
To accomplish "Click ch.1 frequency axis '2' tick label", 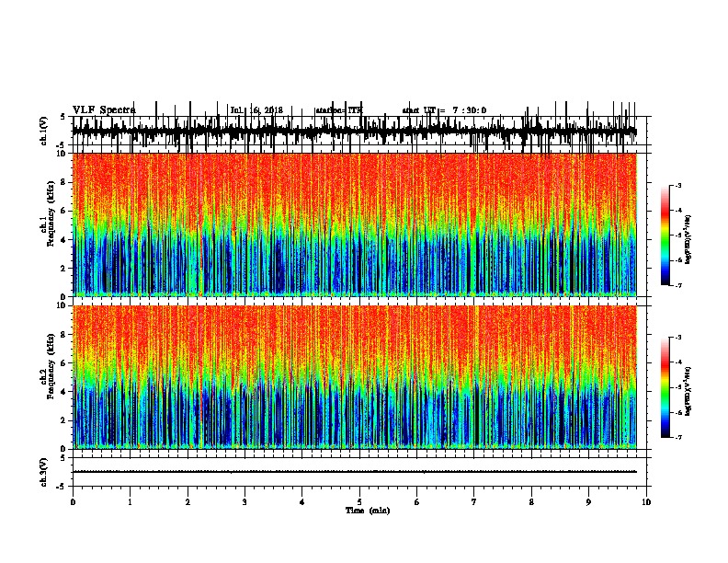I will 64,269.
